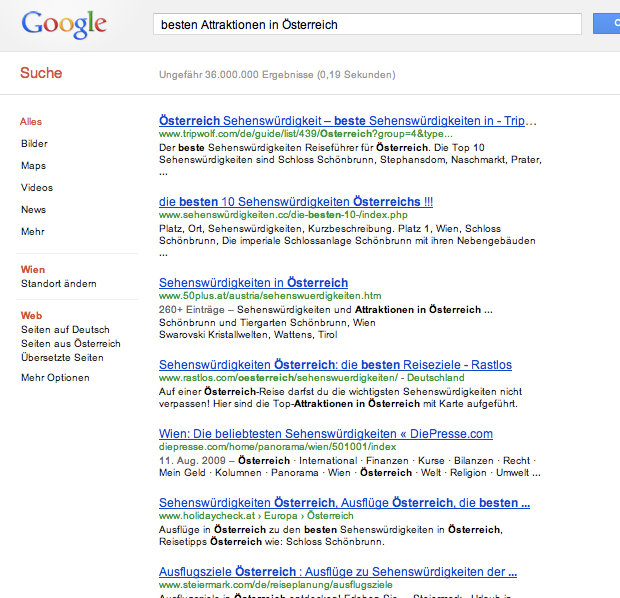
Task: Filter by Seiten auf Deutsch
Action: point(65,330)
